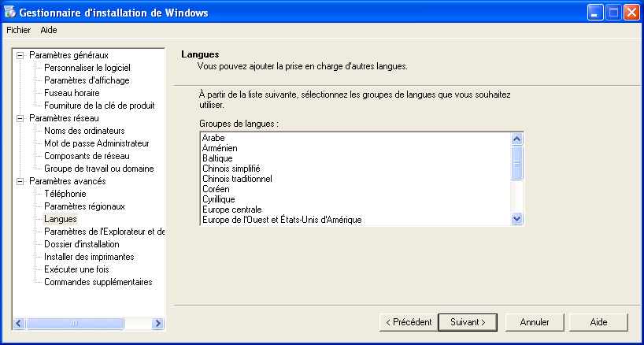644x345 pixels.
Task: Maximize the installation manager window
Action: pyautogui.click(x=613, y=13)
